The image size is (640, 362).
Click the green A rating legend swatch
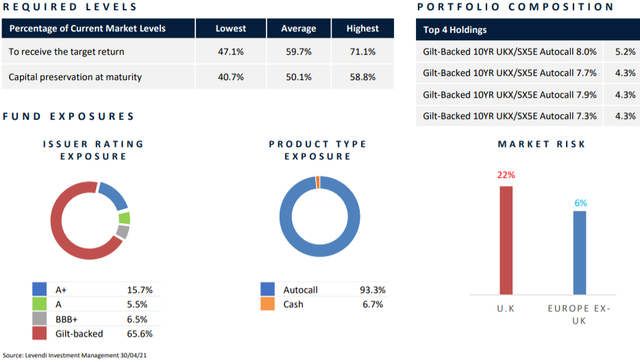point(40,304)
